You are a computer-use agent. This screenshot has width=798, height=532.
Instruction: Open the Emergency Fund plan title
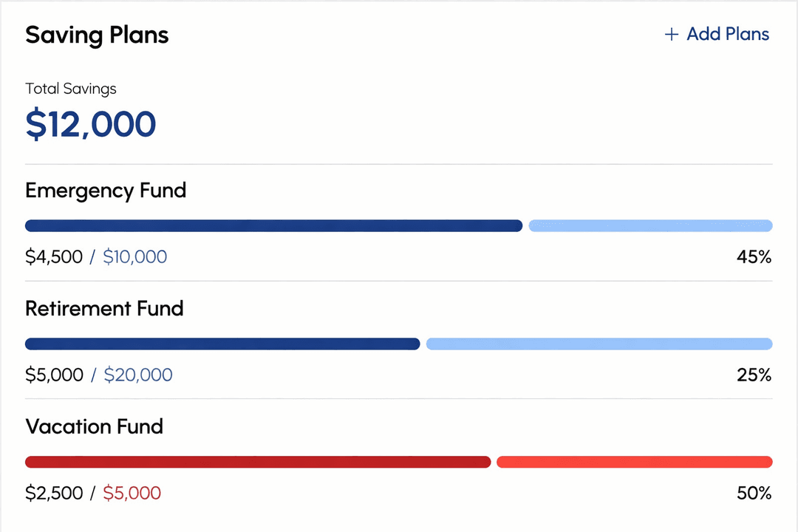(x=106, y=191)
